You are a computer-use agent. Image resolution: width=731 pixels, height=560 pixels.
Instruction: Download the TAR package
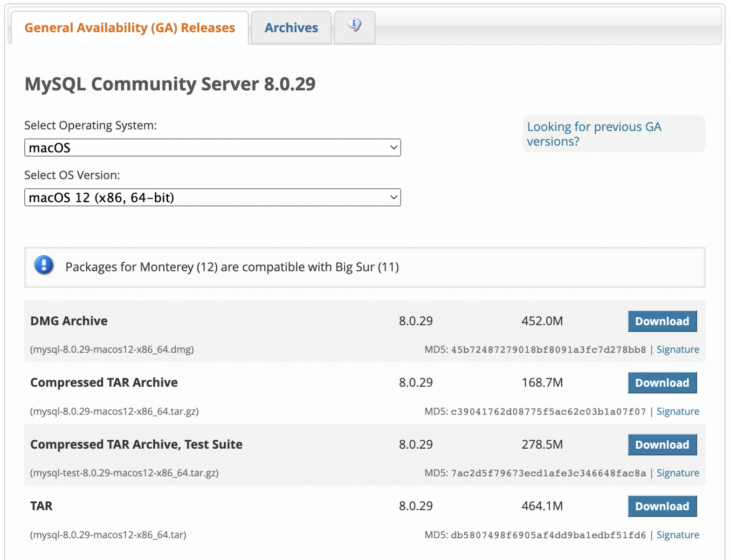(x=662, y=506)
